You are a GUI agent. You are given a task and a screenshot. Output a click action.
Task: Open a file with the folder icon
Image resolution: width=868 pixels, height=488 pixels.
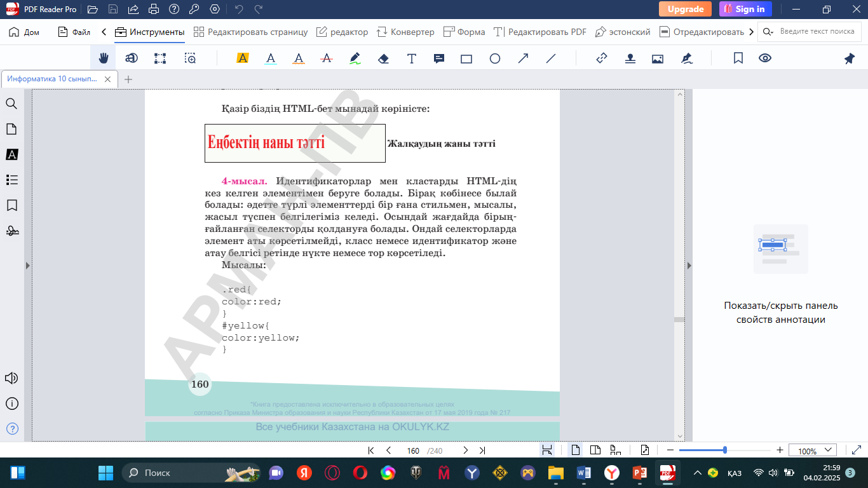[93, 9]
